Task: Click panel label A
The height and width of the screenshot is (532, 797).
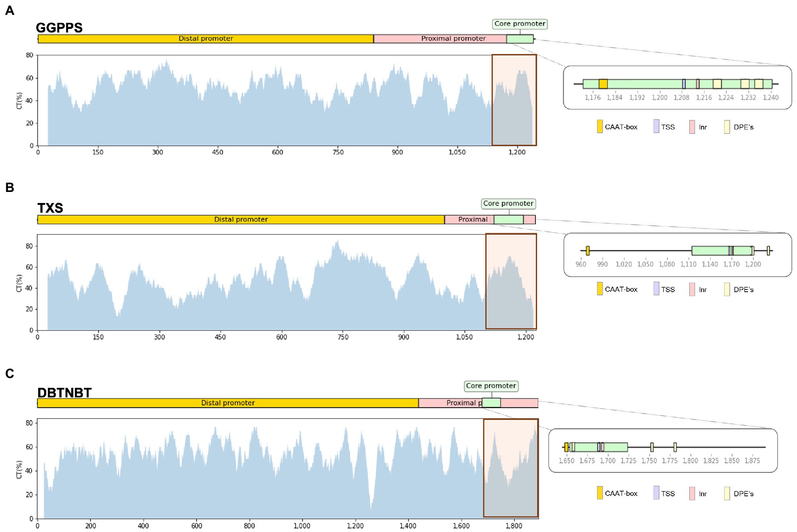Action: click(10, 11)
